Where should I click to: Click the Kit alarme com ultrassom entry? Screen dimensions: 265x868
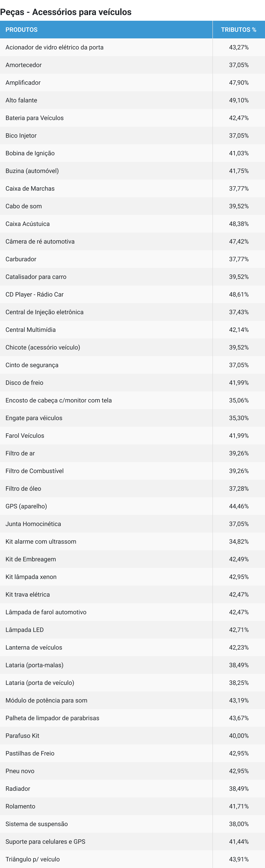[41, 541]
